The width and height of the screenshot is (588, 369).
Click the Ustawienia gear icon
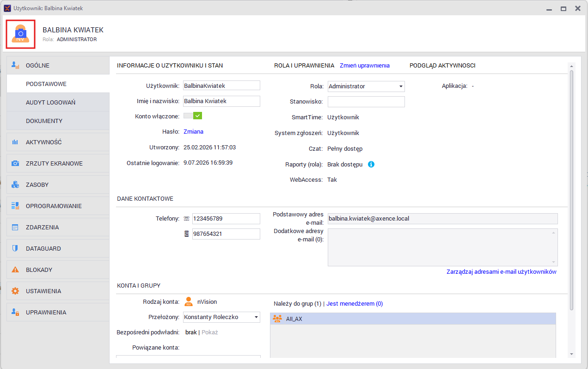15,291
